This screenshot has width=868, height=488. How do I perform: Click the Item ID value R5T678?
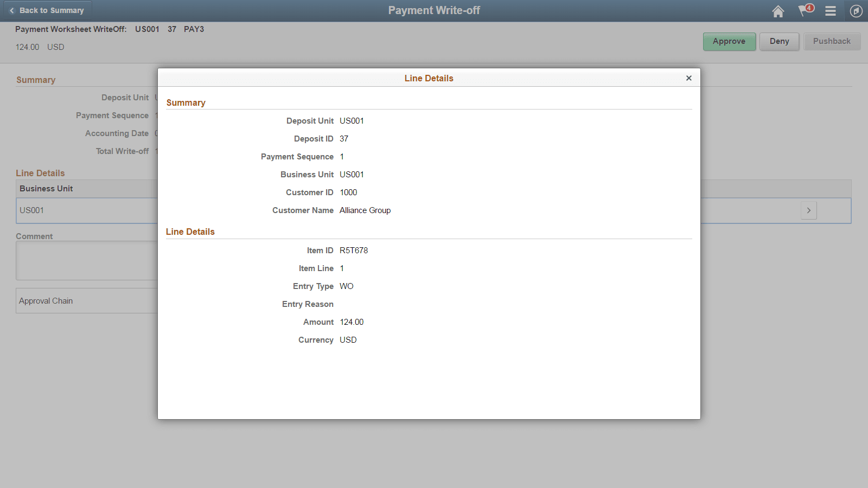[353, 250]
